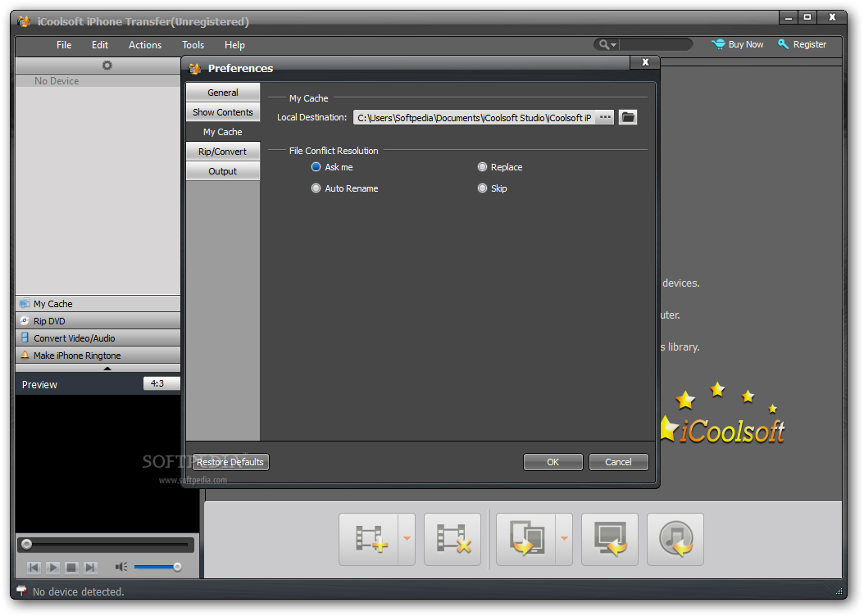Collapse sidebar panel with up arrow
This screenshot has height=616, width=864.
(x=107, y=369)
